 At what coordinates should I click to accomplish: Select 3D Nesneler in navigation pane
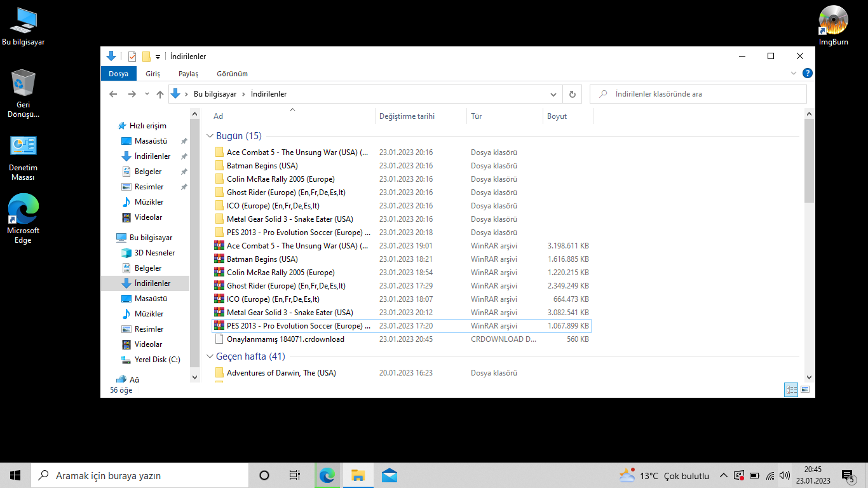(154, 253)
